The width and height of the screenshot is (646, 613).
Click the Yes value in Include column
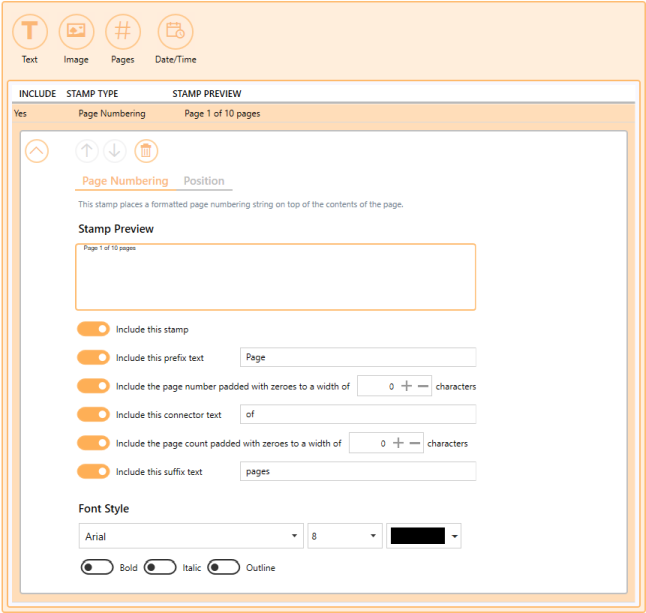coord(20,113)
